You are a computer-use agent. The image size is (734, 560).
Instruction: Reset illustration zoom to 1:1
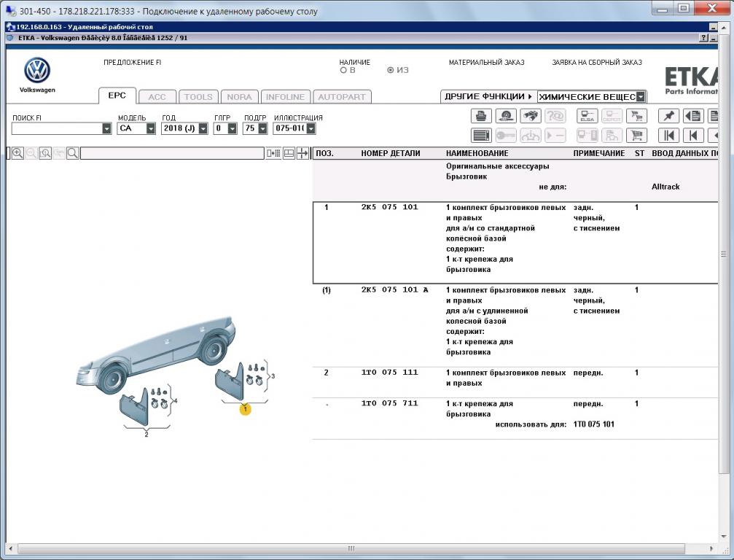[x=45, y=153]
